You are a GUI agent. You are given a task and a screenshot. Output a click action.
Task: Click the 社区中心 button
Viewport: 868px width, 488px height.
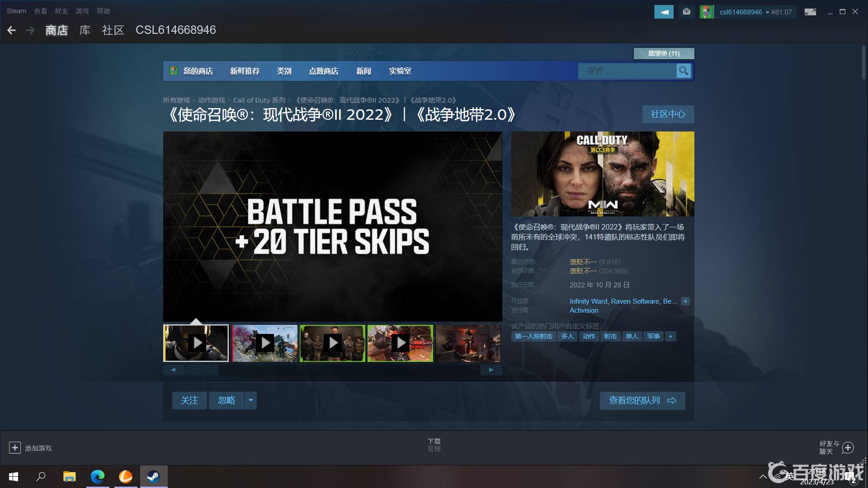click(x=668, y=114)
